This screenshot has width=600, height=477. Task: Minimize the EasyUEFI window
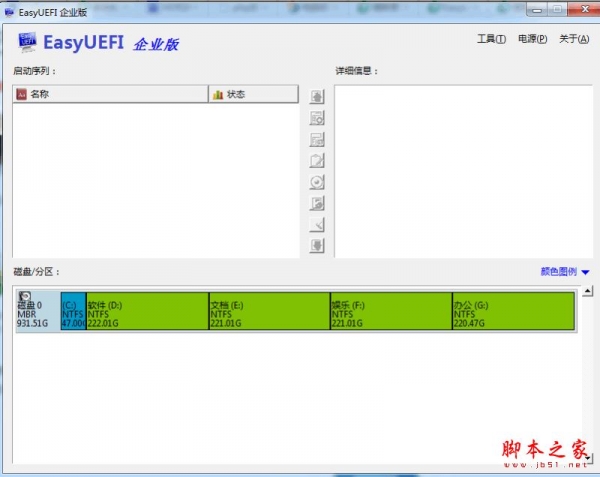[x=537, y=10]
